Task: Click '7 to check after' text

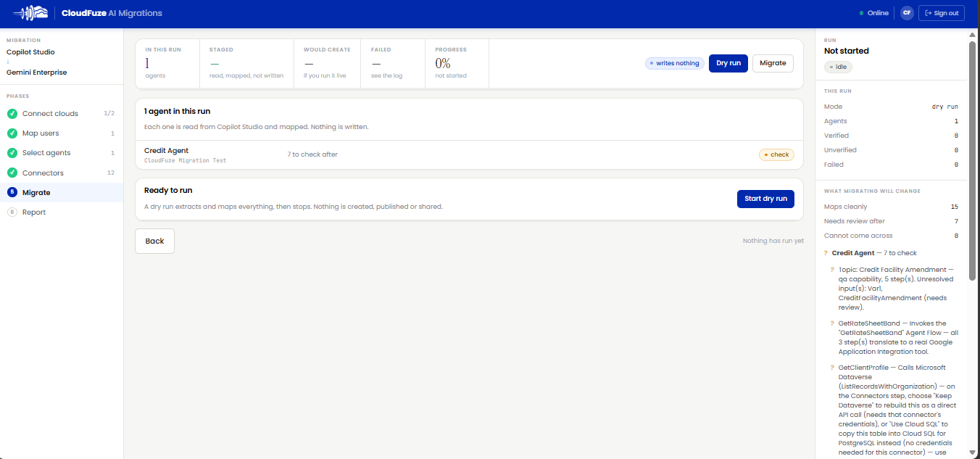Action: (312, 154)
